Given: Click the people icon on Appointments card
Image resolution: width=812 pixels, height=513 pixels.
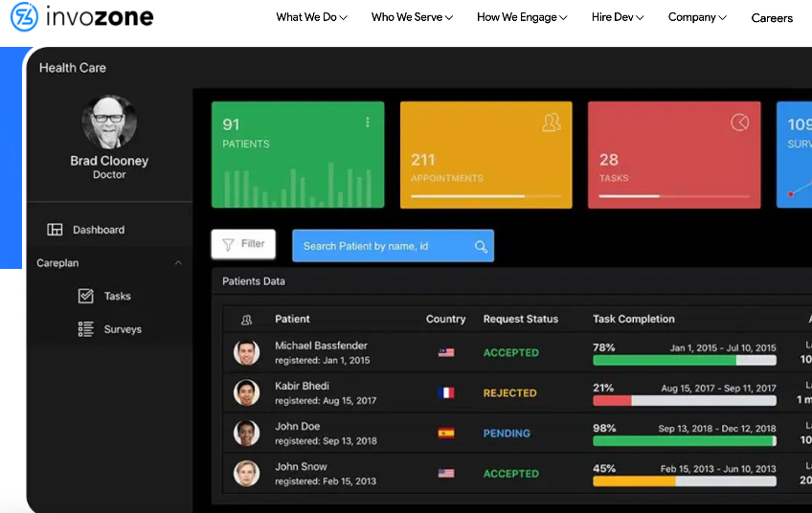Looking at the screenshot, I should (551, 123).
